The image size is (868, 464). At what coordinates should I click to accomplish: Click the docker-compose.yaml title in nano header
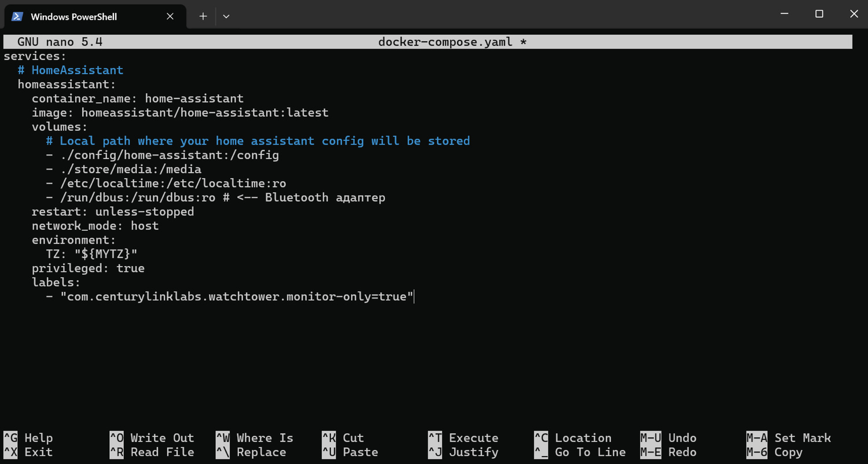pyautogui.click(x=445, y=42)
